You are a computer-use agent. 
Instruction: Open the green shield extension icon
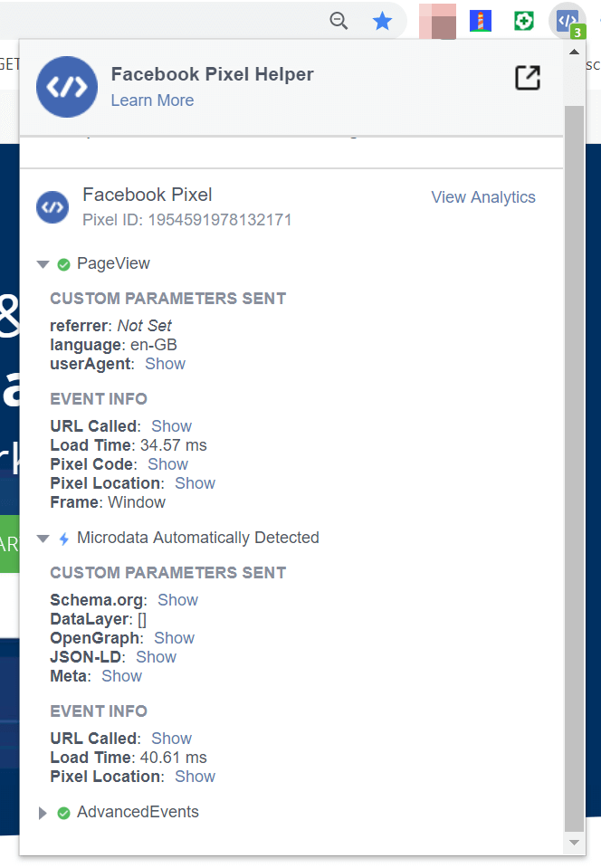click(x=523, y=20)
